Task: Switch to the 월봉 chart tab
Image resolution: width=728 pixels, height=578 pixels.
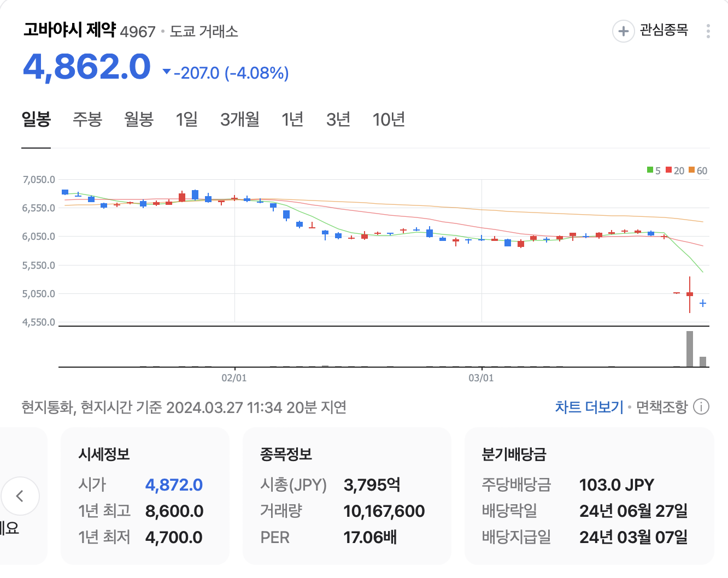Action: coord(139,119)
